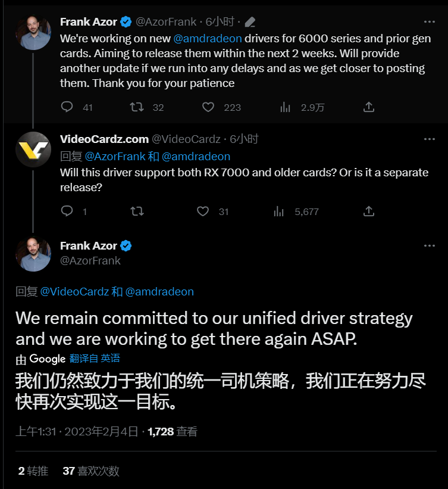
Task: Open more options for VideoCardz.com tweet
Action: [x=430, y=139]
